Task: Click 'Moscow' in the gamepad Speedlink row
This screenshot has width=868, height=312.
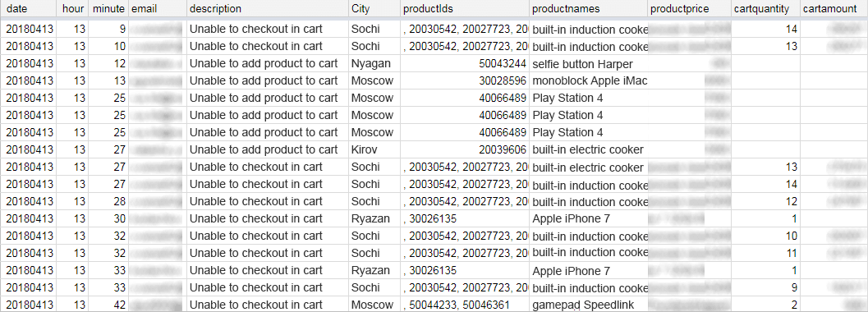Action: click(x=374, y=305)
